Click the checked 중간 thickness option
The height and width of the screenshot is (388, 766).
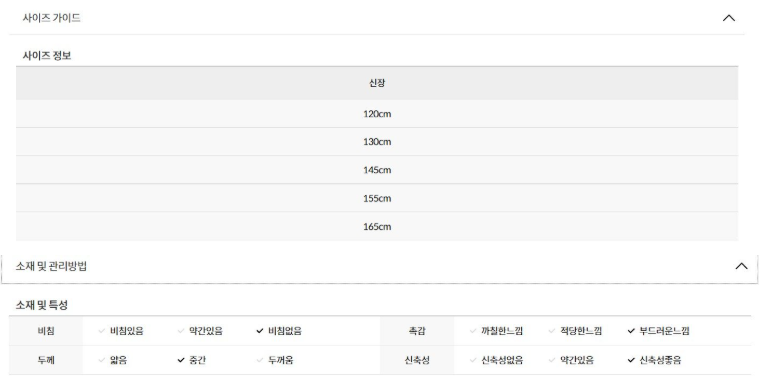(x=192, y=360)
